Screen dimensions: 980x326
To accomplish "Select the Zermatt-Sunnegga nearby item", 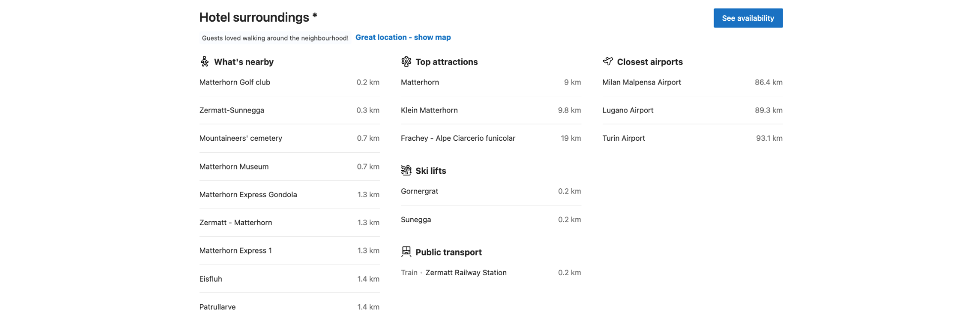I will 289,110.
